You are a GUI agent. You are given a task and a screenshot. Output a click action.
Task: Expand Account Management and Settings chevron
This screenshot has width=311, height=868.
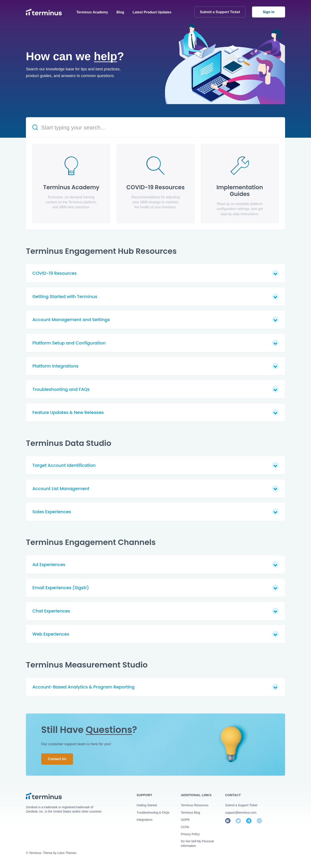(x=275, y=320)
